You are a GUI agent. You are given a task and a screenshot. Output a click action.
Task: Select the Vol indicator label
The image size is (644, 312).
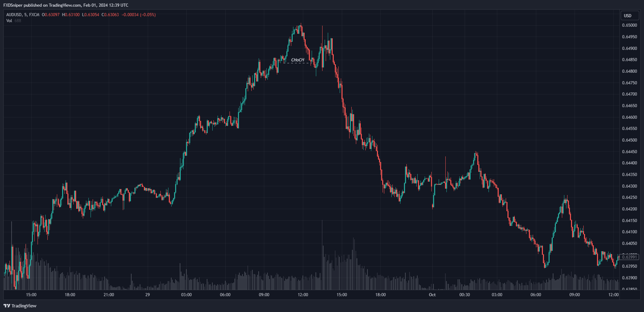pyautogui.click(x=9, y=21)
